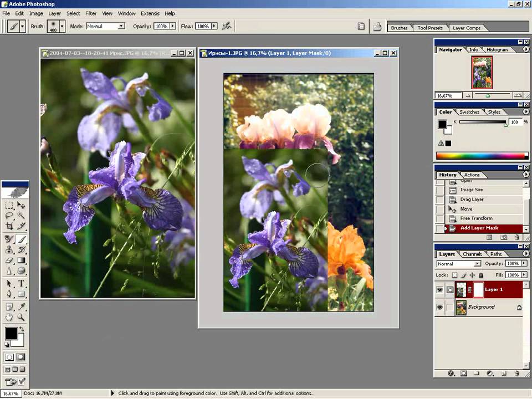Click the zoom percentage field in status bar
This screenshot has height=399, width=532.
tap(11, 393)
